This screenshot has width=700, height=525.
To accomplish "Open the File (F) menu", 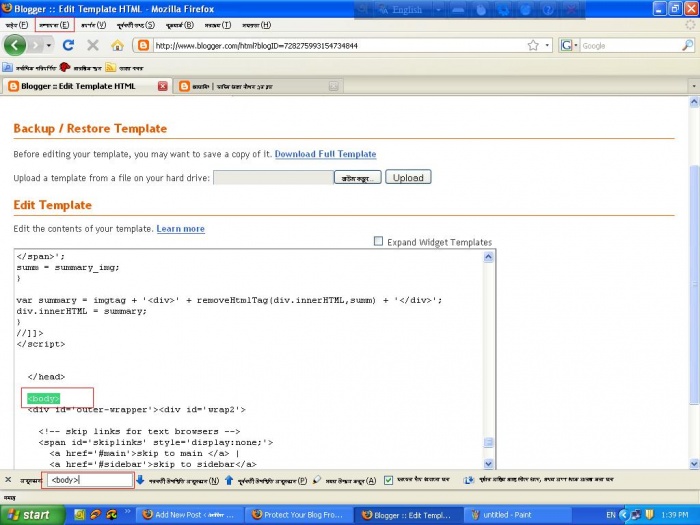I will point(17,25).
